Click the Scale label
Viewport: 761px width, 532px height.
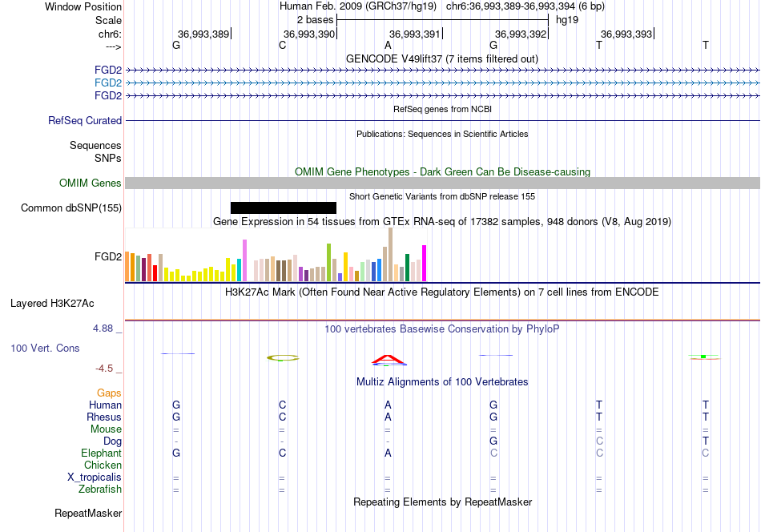[x=108, y=20]
